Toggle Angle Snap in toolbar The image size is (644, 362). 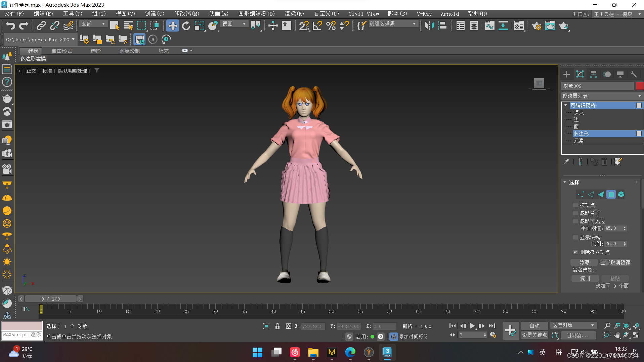[317, 26]
